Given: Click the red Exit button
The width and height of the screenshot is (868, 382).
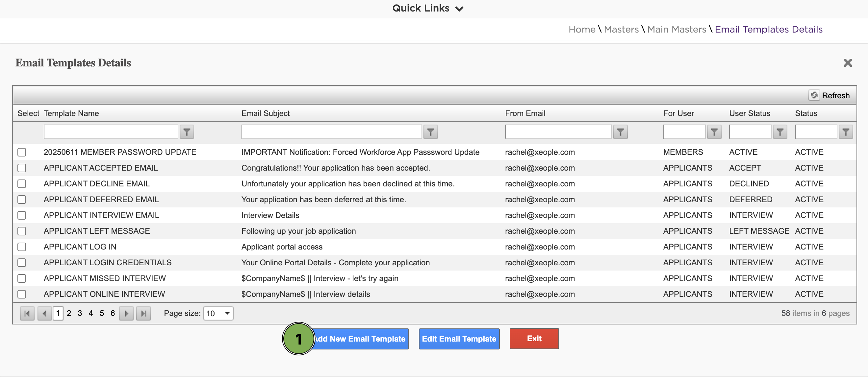Looking at the screenshot, I should click(x=534, y=339).
